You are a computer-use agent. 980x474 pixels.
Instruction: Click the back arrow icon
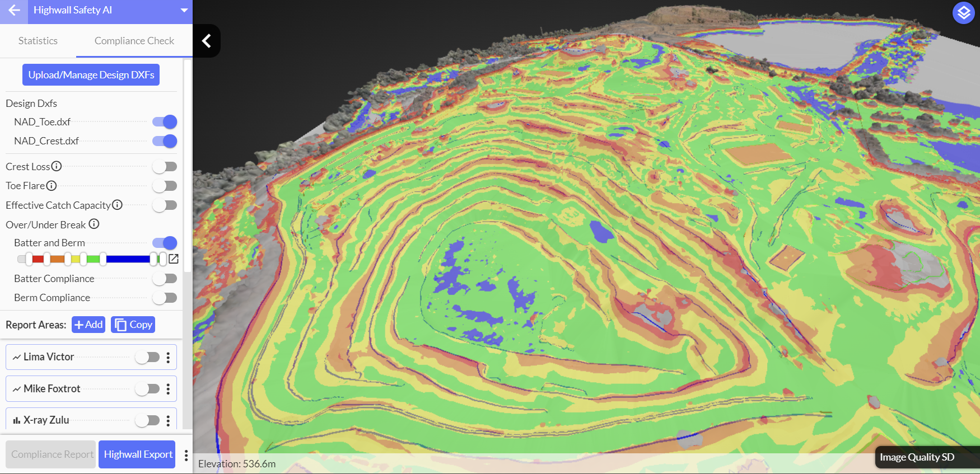coord(14,11)
